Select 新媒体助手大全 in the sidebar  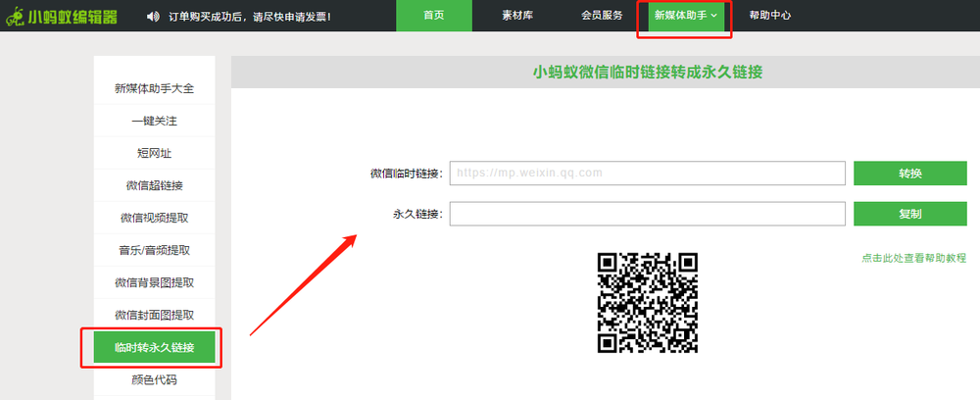coord(155,89)
